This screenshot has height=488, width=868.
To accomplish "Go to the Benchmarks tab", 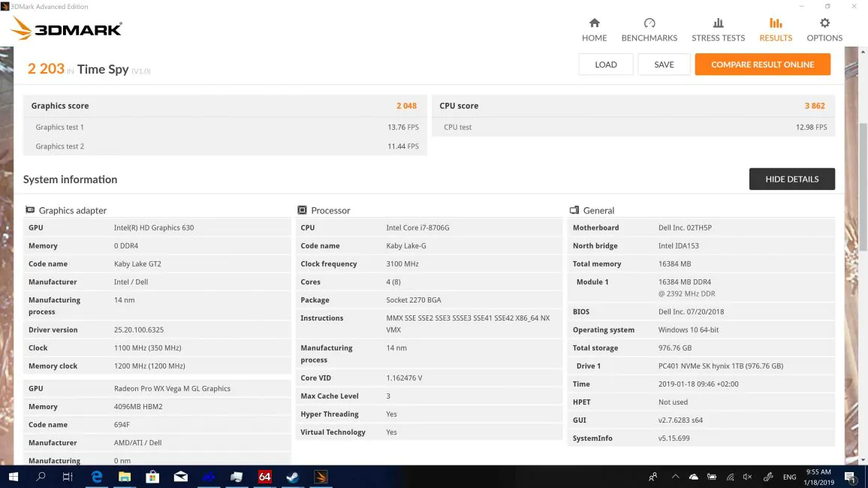I will [x=649, y=29].
